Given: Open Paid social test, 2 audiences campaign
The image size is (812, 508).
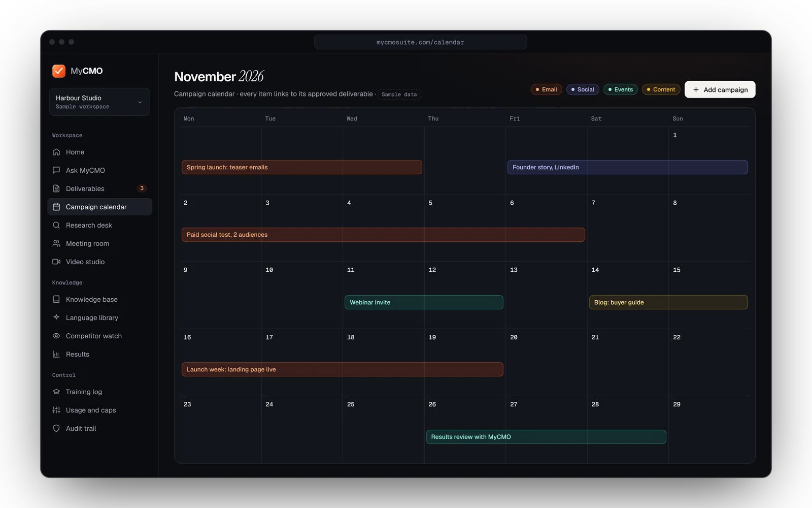Looking at the screenshot, I should pyautogui.click(x=383, y=235).
